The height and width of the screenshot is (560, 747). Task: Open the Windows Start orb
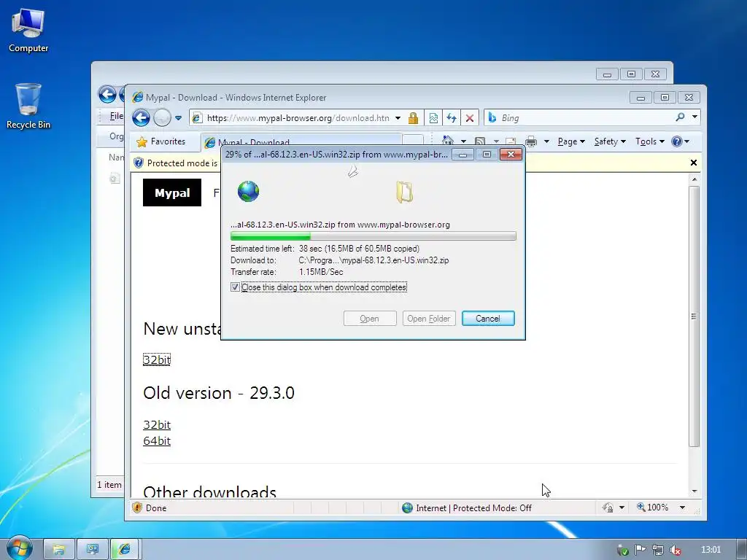[x=19, y=548]
